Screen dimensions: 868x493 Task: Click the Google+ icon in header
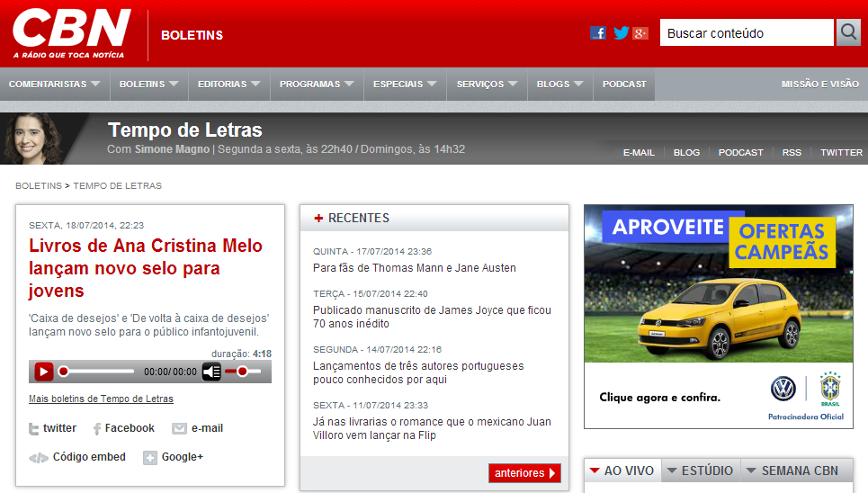(x=640, y=33)
